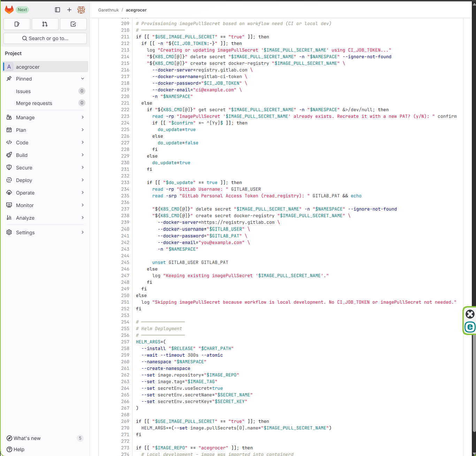This screenshot has height=456, width=476.
Task: Open assigned issues shortcut icon
Action: 17,24
